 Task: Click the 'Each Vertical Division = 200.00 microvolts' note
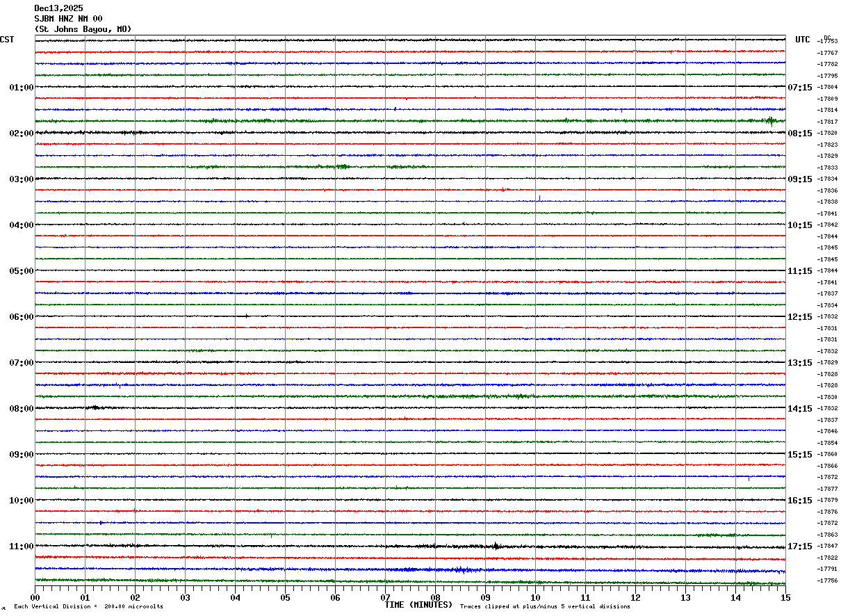coord(89,607)
